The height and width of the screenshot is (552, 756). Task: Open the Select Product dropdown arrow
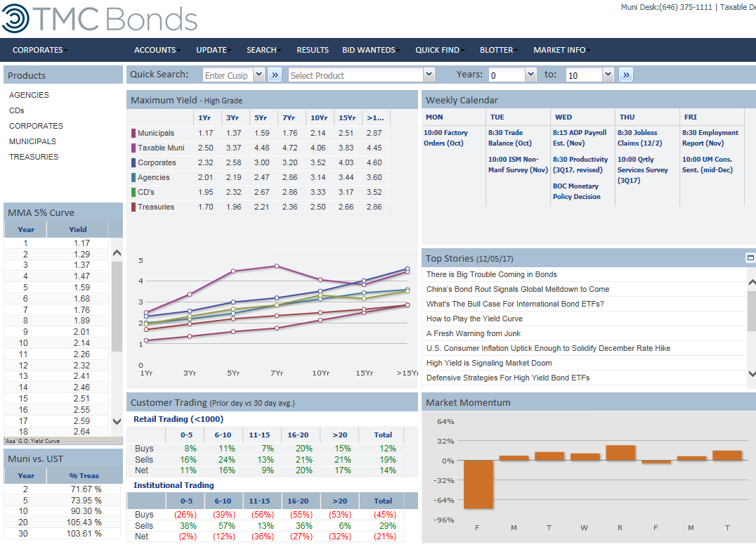pyautogui.click(x=429, y=75)
